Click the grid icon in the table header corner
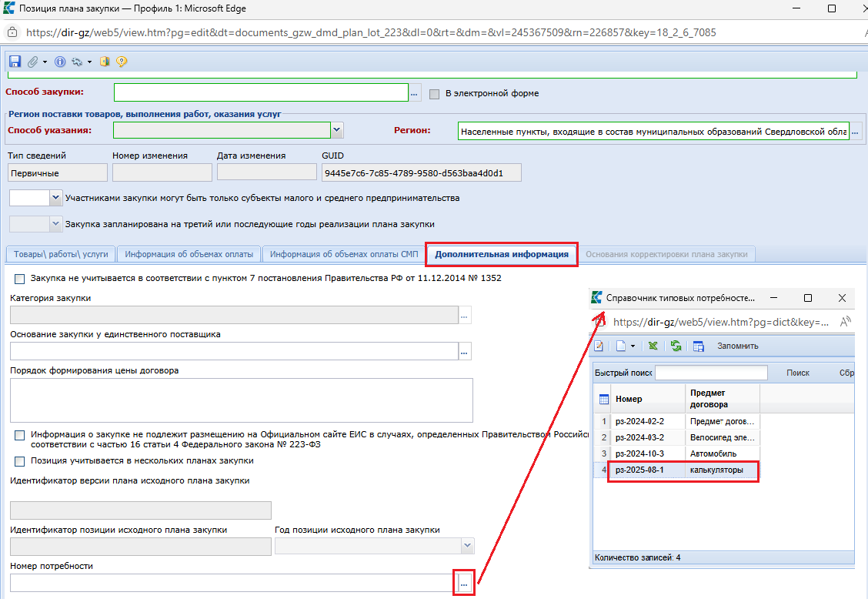The width and height of the screenshot is (868, 609). click(604, 399)
